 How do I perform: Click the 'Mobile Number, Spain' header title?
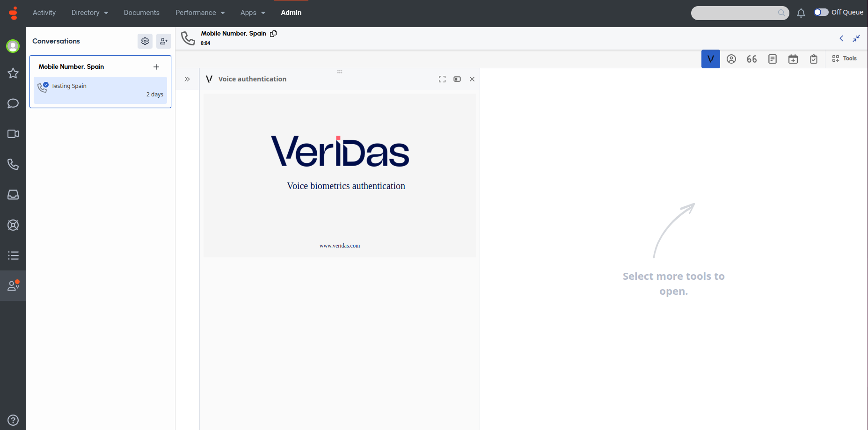[233, 33]
